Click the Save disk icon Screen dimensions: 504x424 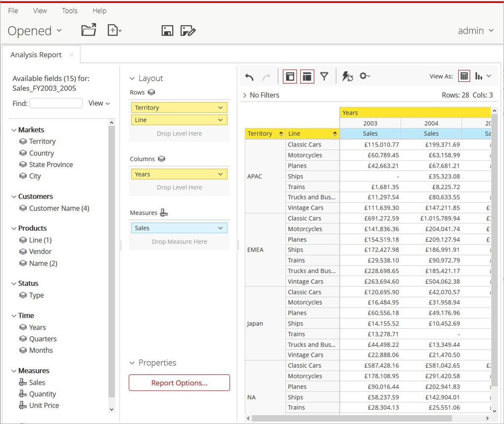point(167,31)
